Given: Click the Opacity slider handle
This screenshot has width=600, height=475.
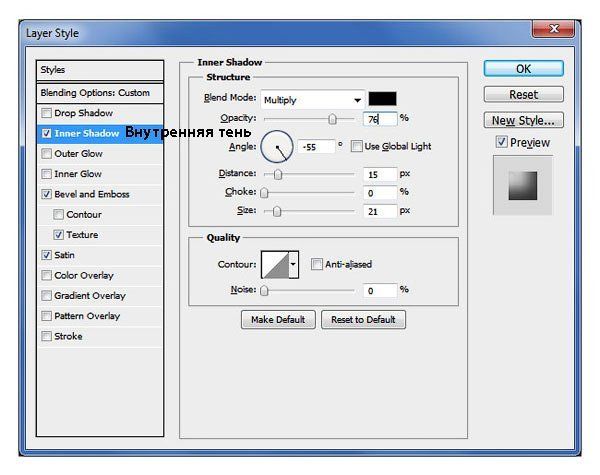Looking at the screenshot, I should pos(332,119).
